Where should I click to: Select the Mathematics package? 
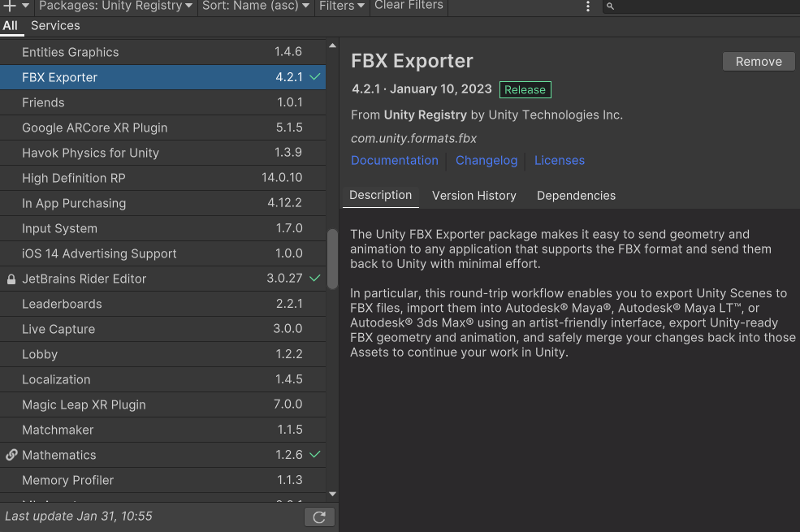point(162,455)
